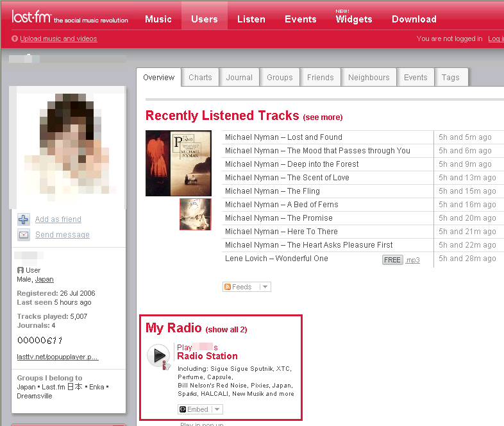Click show all 2 radio link
504x426 pixels.
[x=226, y=330]
